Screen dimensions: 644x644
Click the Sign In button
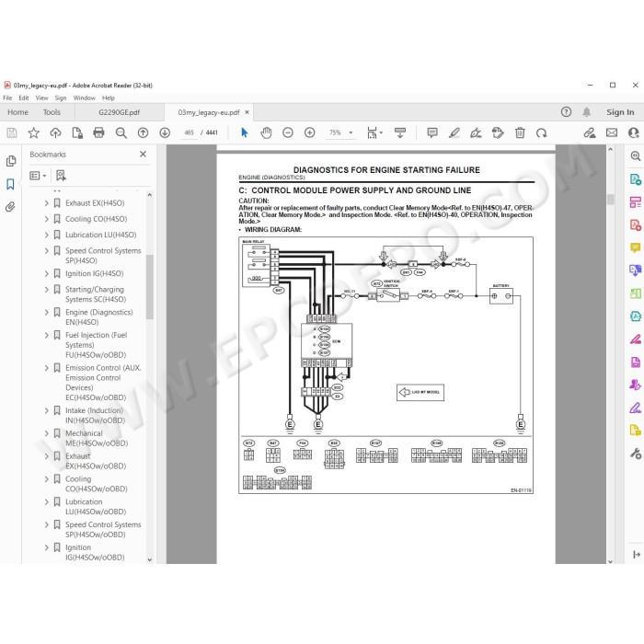pyautogui.click(x=620, y=112)
